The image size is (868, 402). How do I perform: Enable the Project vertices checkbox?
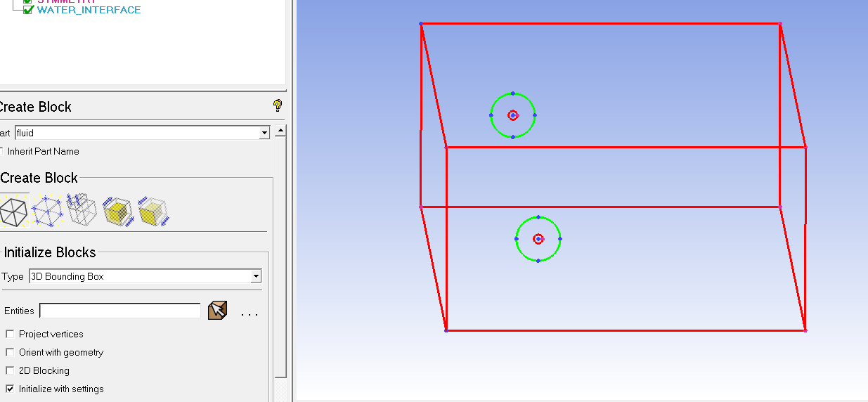[10, 334]
